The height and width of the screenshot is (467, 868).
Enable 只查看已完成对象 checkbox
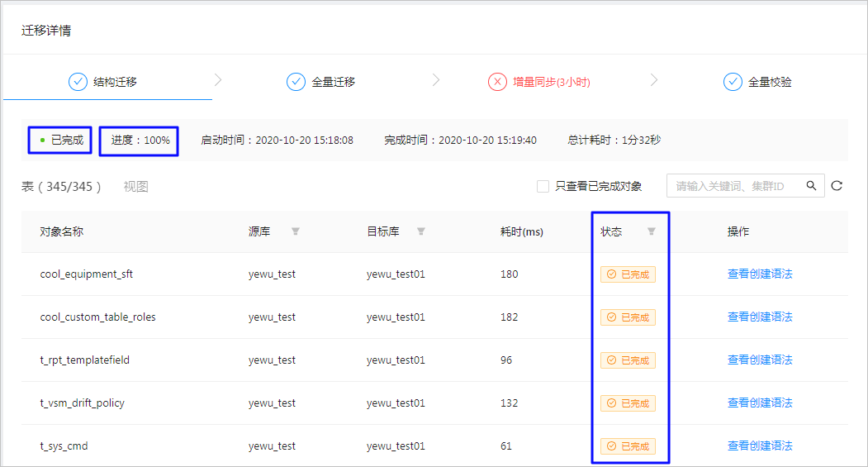pyautogui.click(x=543, y=186)
